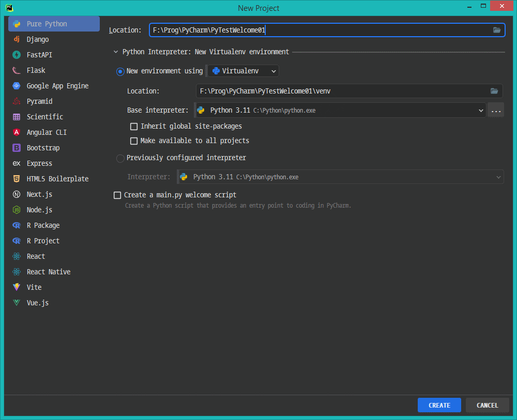Screen dimensions: 517x420
Task: Click the R Project icon
Action: [x=17, y=240]
